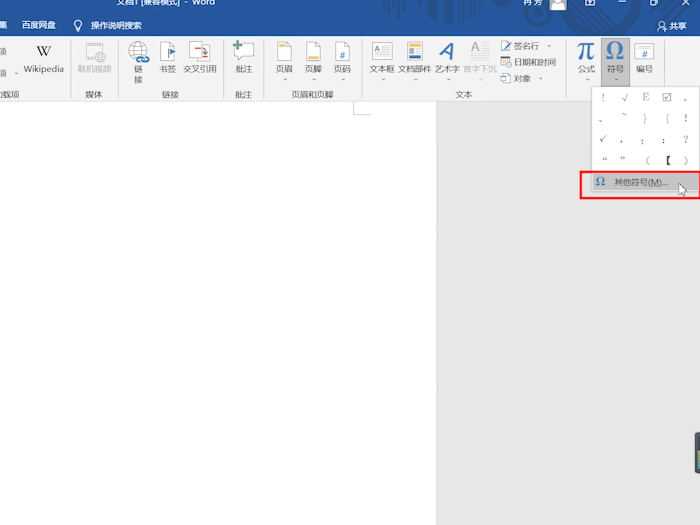Click the 共享 share button
The height and width of the screenshot is (525, 700).
pos(671,26)
